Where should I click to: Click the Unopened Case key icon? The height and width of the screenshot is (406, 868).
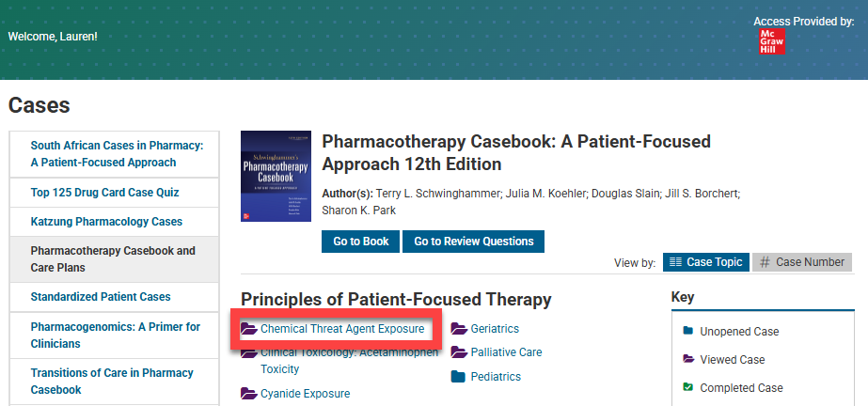(688, 331)
